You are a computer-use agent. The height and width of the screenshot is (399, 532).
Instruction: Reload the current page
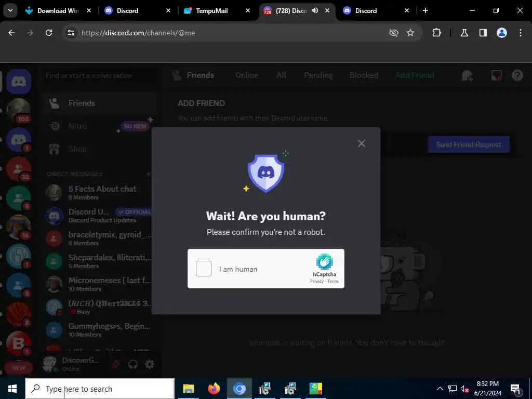point(49,33)
